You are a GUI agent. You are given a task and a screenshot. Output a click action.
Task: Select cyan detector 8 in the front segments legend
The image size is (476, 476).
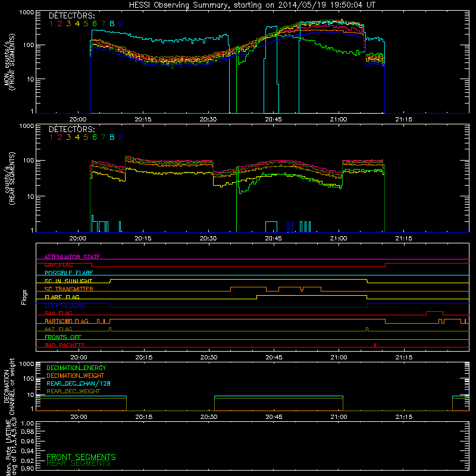tap(112, 24)
